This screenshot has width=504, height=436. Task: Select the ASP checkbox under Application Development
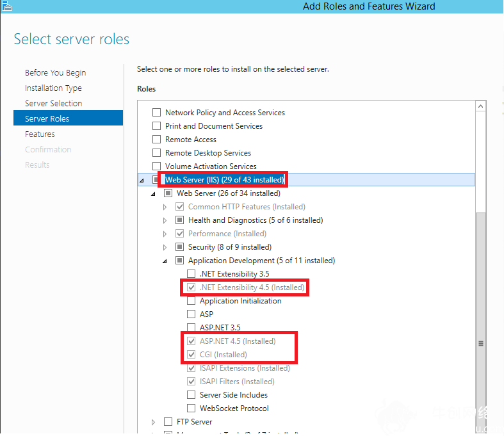click(x=191, y=314)
